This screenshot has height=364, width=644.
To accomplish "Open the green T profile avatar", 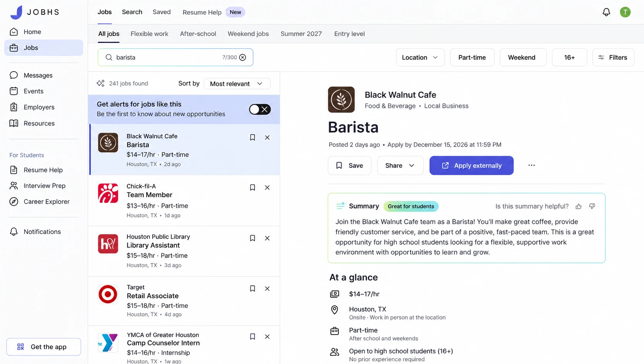I will tap(625, 12).
